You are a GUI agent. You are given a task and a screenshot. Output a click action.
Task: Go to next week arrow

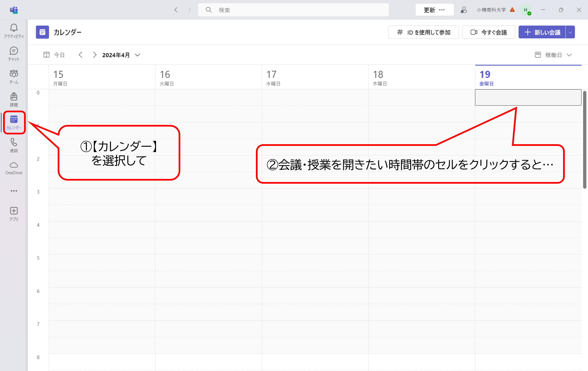[94, 55]
